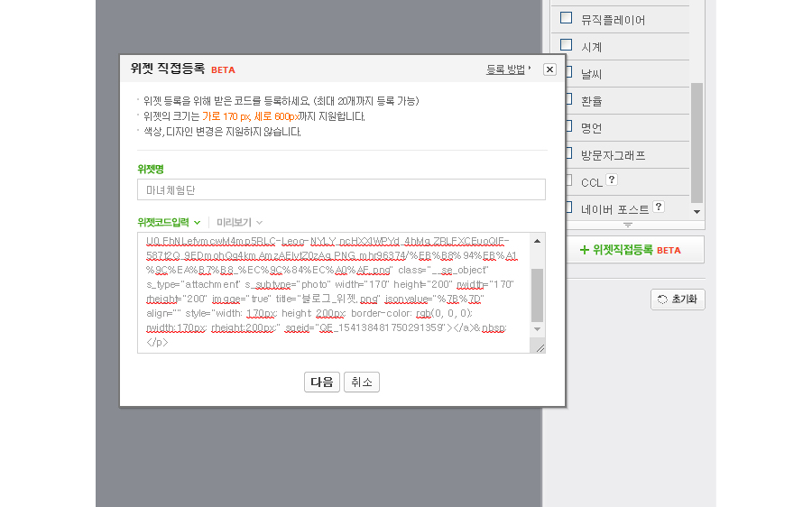Expand the widget list with the bottom handle
Image resolution: width=812 pixels, height=507 pixels.
[628, 226]
